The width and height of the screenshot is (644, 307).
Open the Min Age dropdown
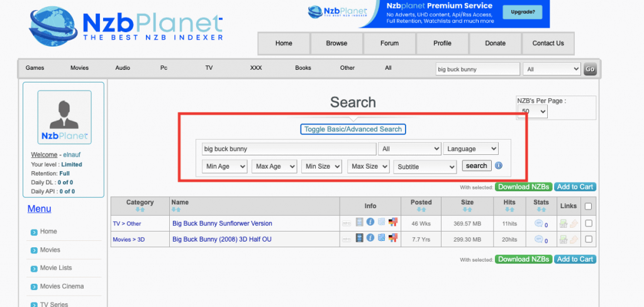tap(225, 167)
